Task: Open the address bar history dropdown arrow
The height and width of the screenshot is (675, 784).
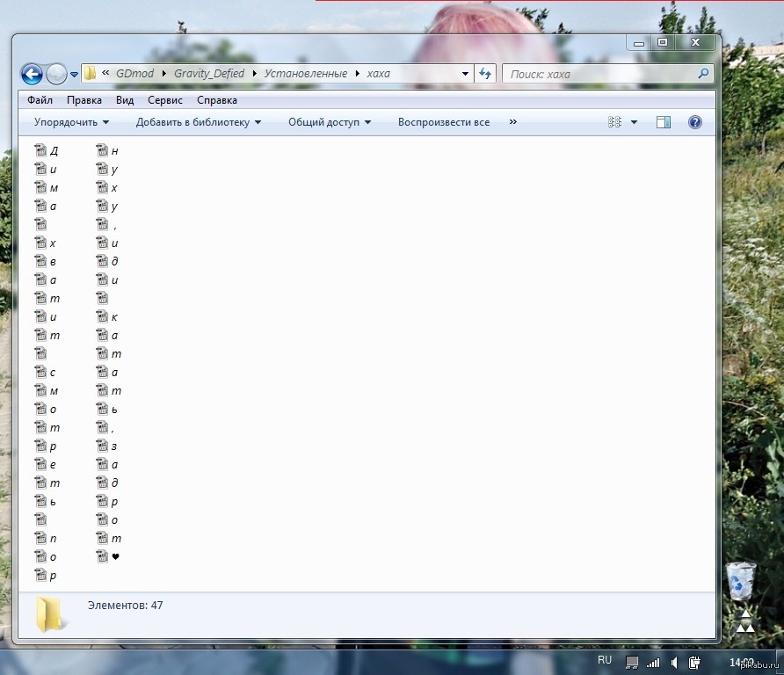Action: pyautogui.click(x=465, y=74)
